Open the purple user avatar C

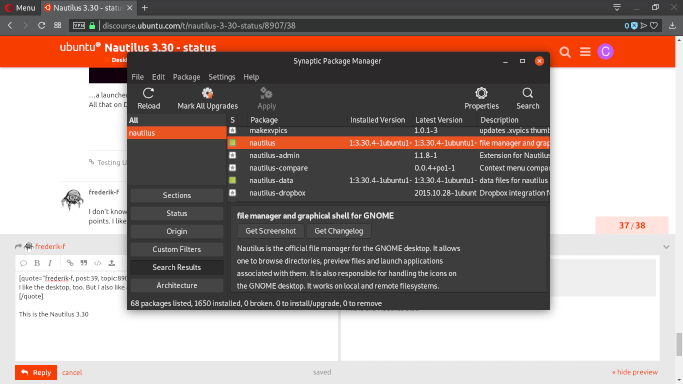pos(605,52)
